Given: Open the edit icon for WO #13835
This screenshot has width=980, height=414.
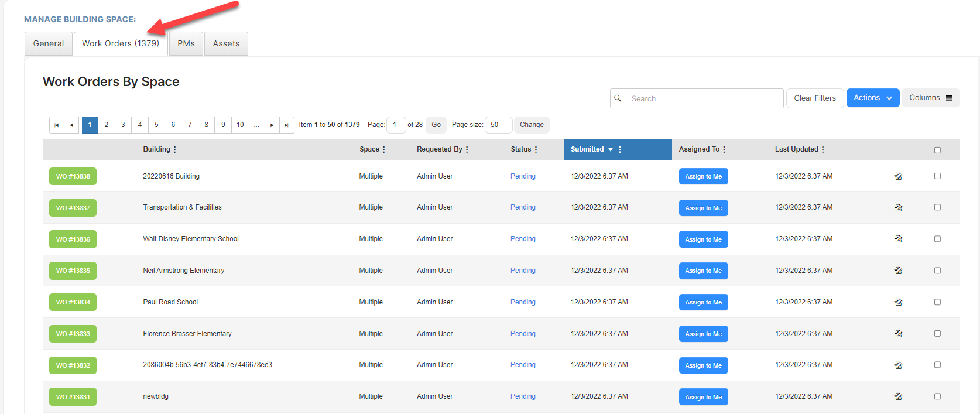Looking at the screenshot, I should tap(898, 271).
